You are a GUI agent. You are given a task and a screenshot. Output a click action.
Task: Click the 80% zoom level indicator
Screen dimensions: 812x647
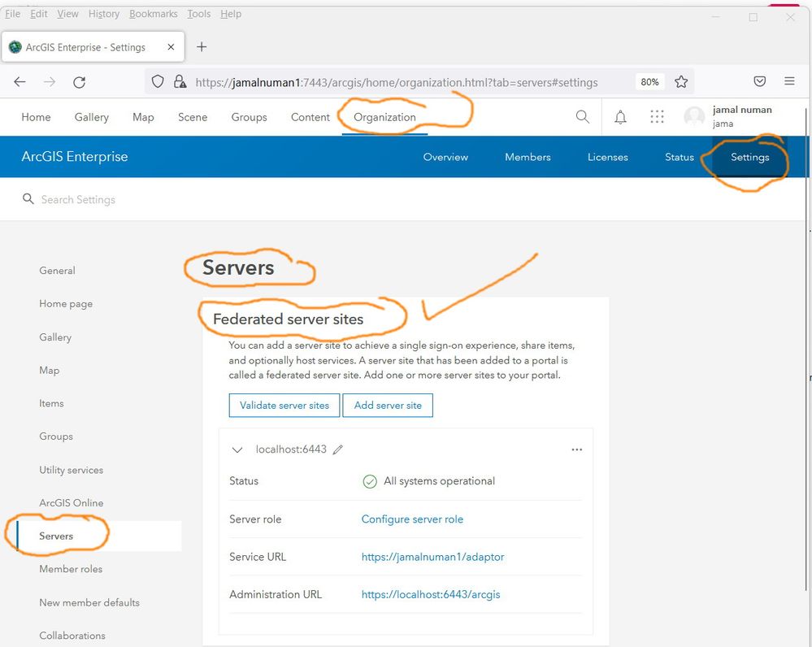649,82
